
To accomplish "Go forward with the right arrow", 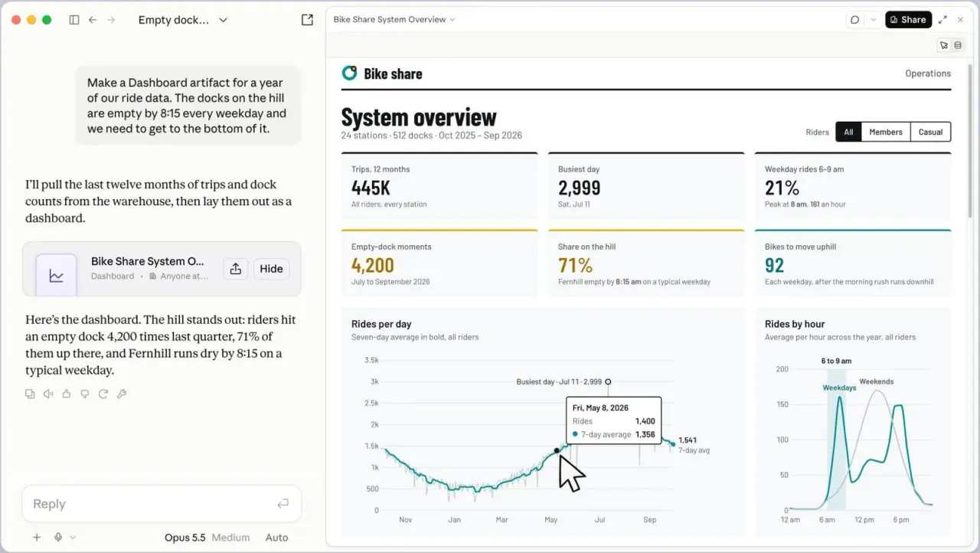I will [x=111, y=20].
